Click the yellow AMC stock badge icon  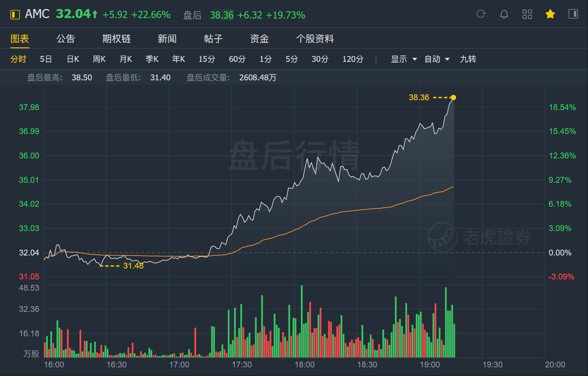pos(15,14)
